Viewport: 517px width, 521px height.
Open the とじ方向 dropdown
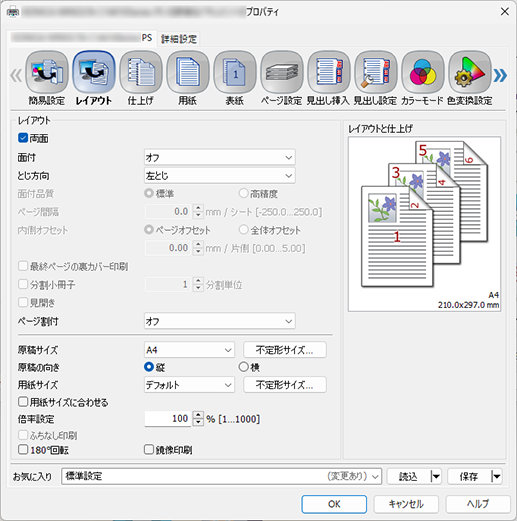click(x=220, y=175)
